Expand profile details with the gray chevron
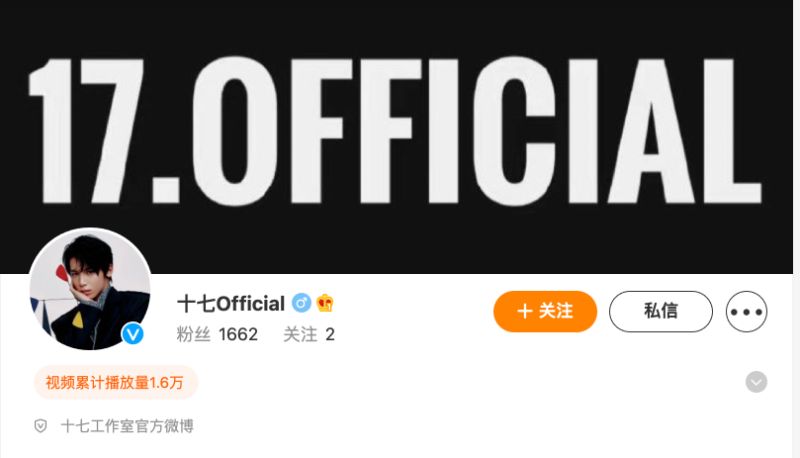 point(756,382)
